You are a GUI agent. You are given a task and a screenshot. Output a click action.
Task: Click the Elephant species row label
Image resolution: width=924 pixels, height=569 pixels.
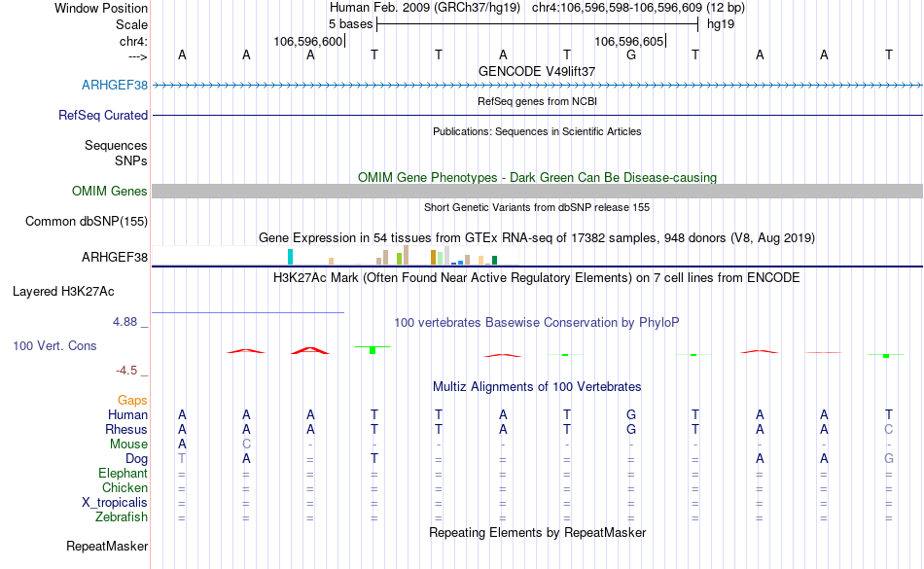123,473
